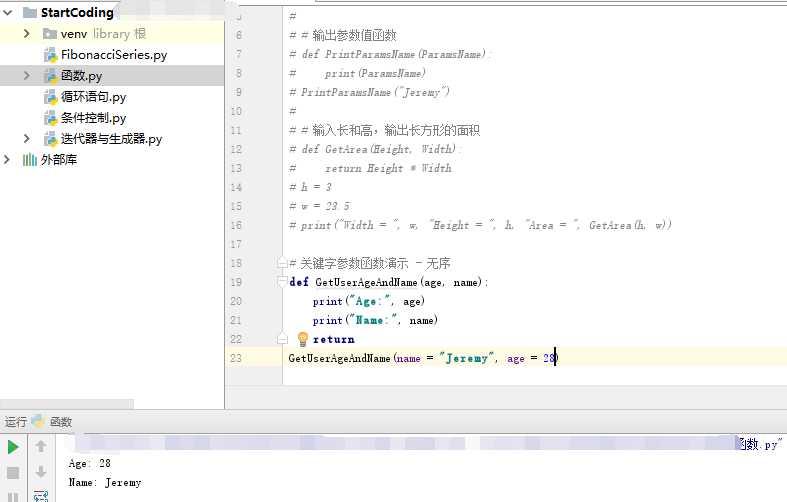Expand the 函数.py file node
787x502 pixels.
[27, 76]
